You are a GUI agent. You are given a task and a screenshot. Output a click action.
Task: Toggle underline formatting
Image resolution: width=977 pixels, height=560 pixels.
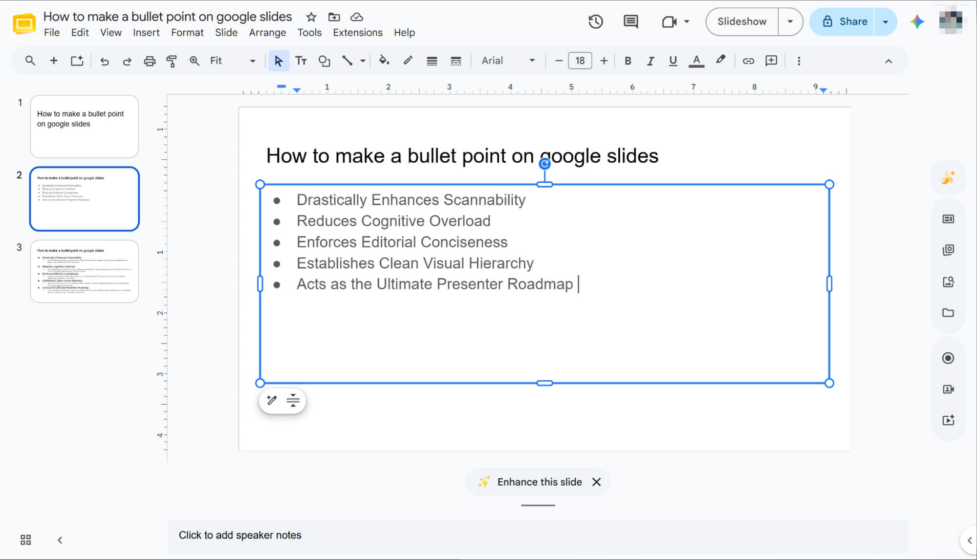(x=673, y=61)
